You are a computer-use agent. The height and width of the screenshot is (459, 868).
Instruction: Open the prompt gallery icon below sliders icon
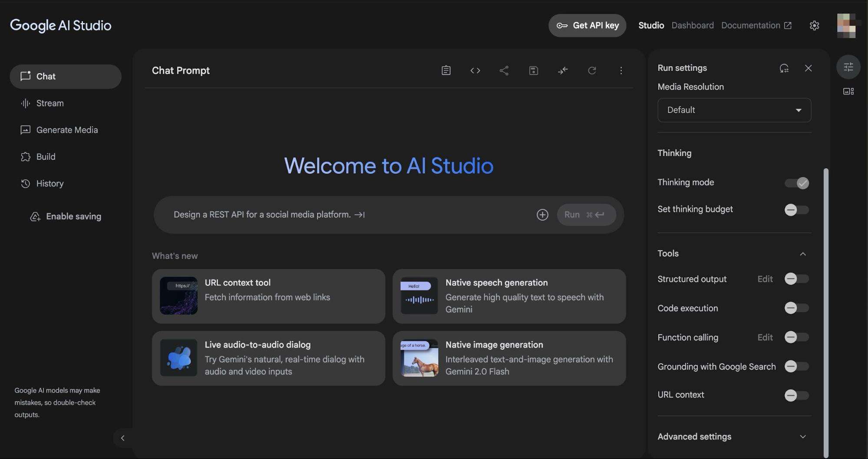(848, 91)
